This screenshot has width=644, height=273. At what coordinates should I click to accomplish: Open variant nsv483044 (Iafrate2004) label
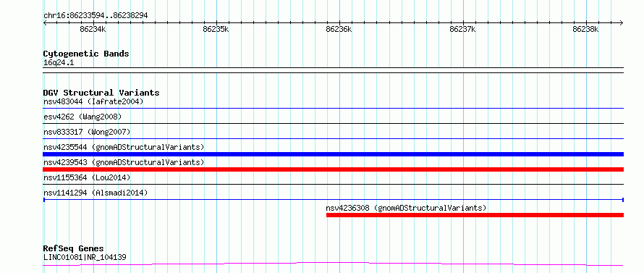[x=93, y=101]
